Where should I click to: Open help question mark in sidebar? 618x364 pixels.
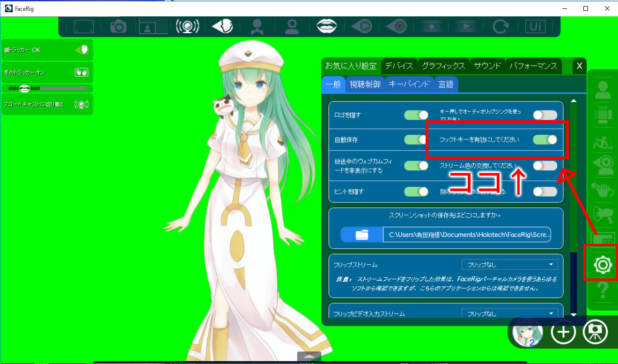(603, 290)
